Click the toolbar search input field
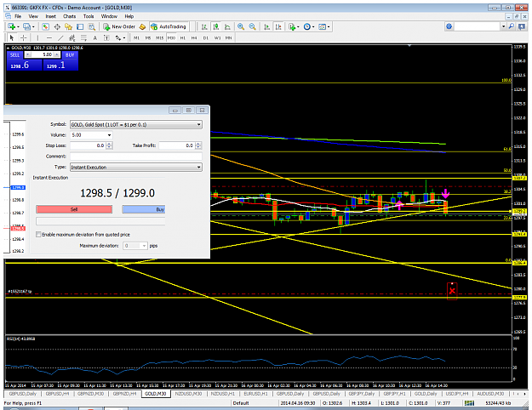Screen dimensions: 532x410 point(478,26)
